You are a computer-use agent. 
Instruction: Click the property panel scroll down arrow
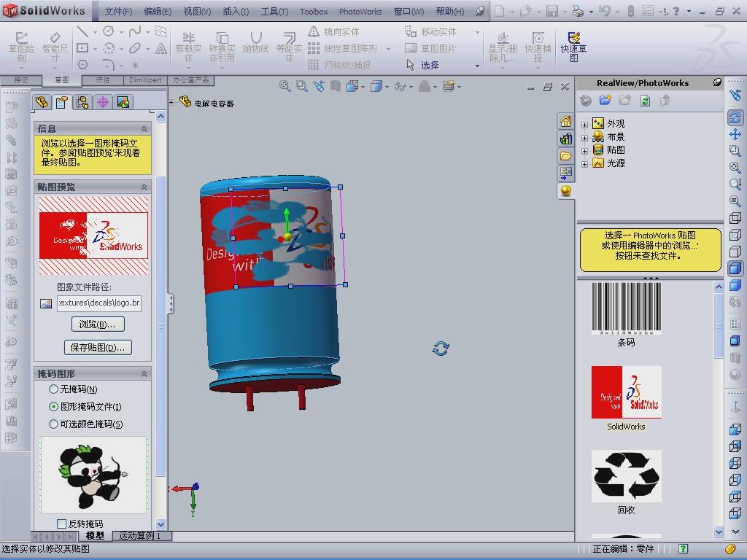coord(160,525)
